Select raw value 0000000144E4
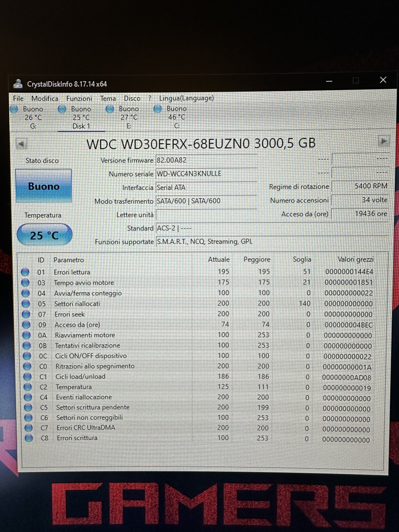Screen dimensions: 399x532 tap(349, 272)
